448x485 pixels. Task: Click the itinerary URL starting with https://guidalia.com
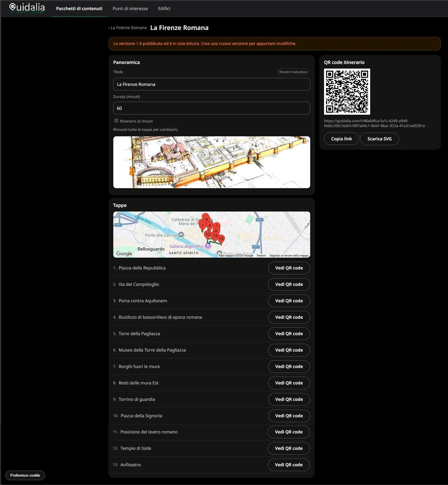(374, 123)
